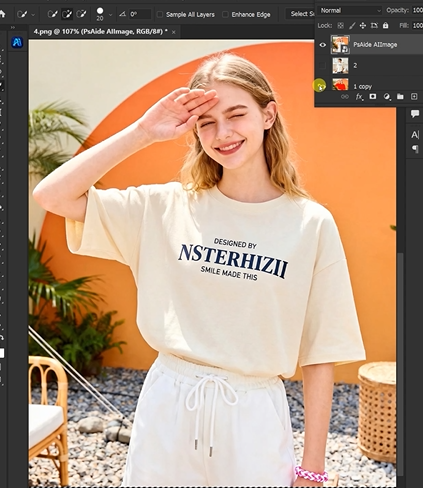Screen dimensions: 423x488
Task: Lock all layer attributes with padlock icon
Action: pyautogui.click(x=385, y=25)
